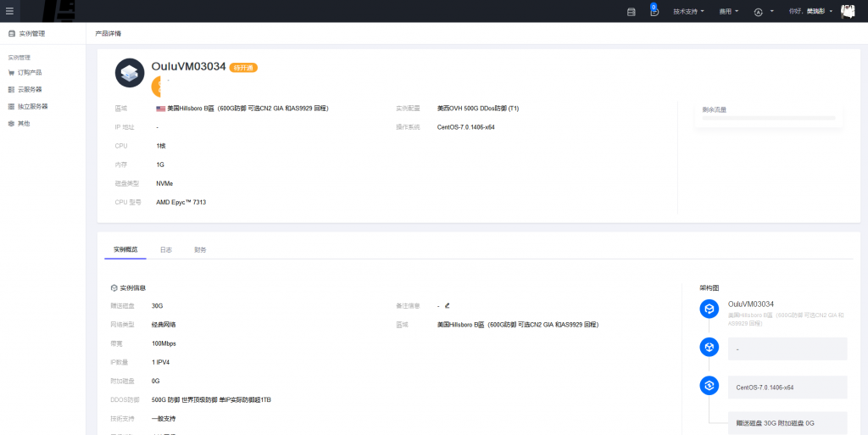Click the user avatar in top right

point(848,11)
